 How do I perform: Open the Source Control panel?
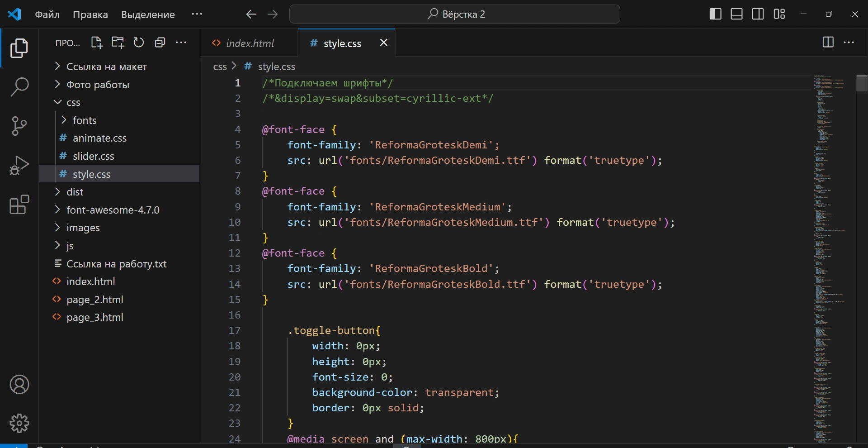tap(19, 126)
